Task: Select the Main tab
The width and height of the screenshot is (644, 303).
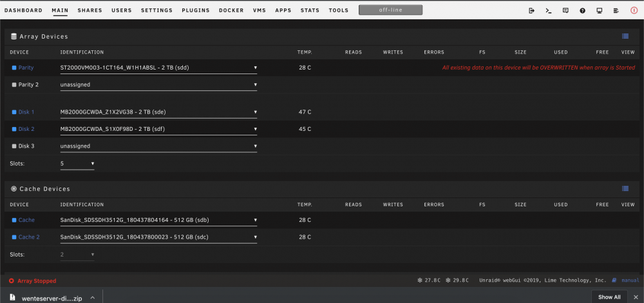Action: point(60,10)
